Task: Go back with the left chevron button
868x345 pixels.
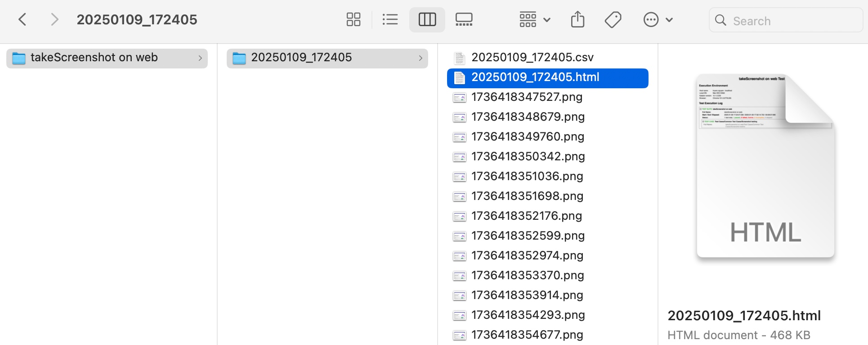Action: 22,19
